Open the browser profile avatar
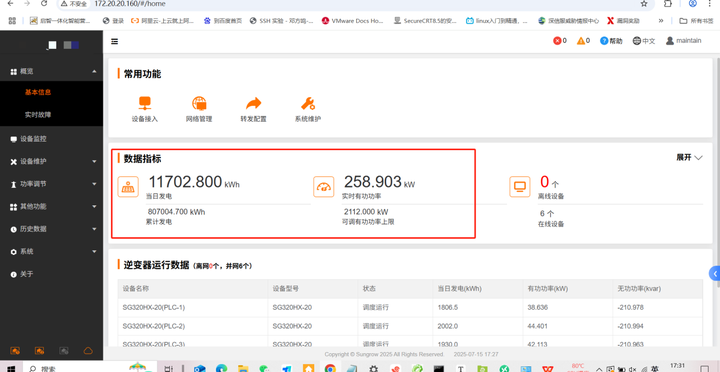 (692, 4)
